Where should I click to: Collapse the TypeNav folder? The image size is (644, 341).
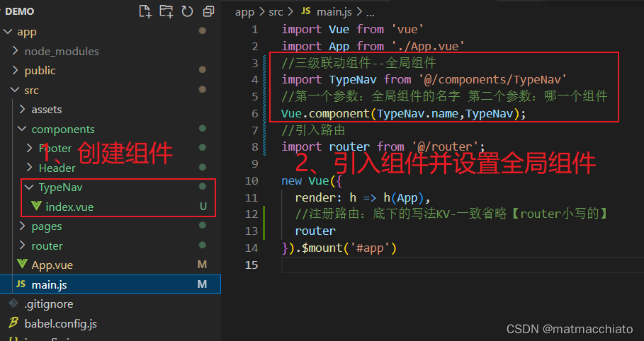click(29, 187)
